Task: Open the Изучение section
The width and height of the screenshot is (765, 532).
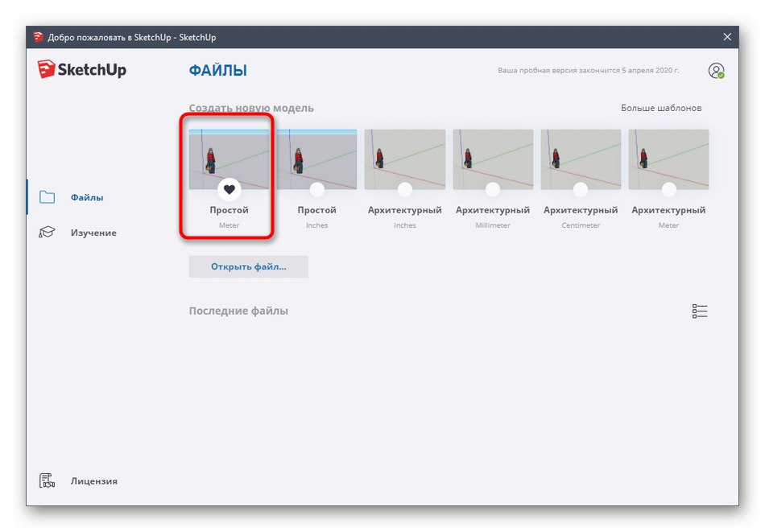Action: point(93,233)
